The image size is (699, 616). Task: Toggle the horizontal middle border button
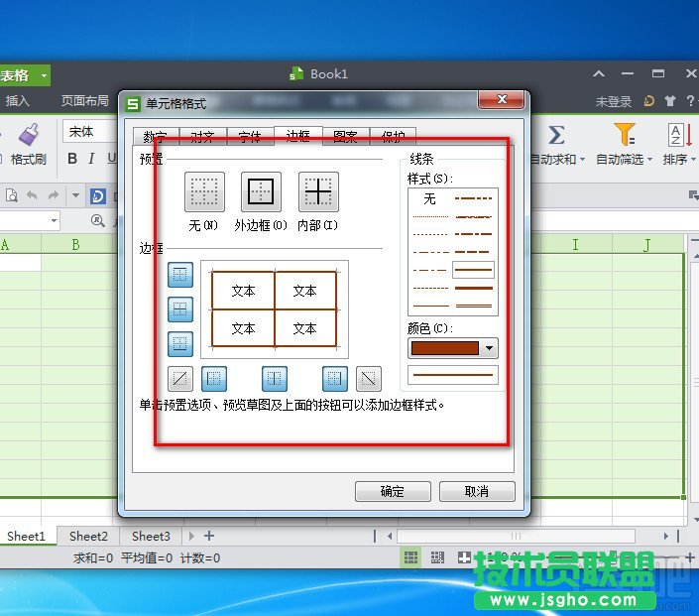pyautogui.click(x=180, y=309)
